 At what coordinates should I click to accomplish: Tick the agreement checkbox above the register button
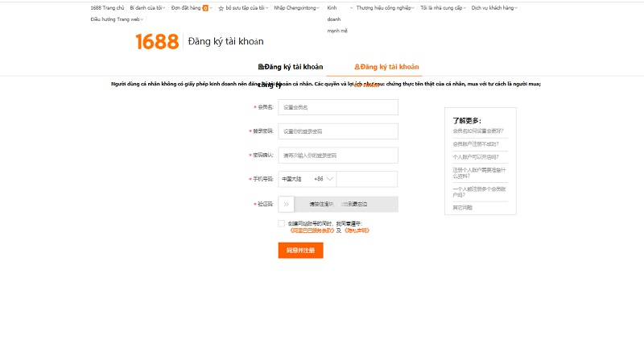coord(282,223)
